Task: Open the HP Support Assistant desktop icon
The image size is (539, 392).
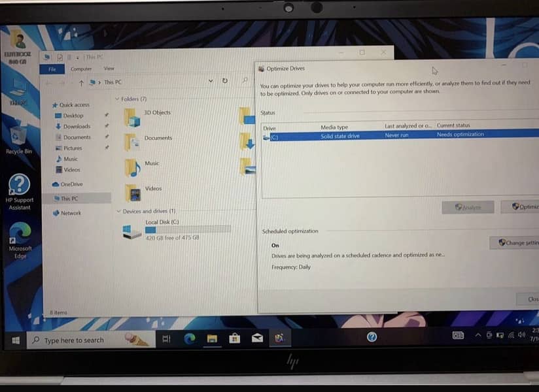Action: coord(19,191)
